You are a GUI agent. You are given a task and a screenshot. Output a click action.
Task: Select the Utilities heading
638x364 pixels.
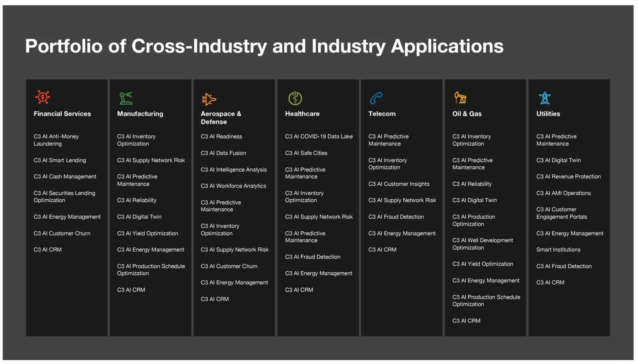coord(548,114)
